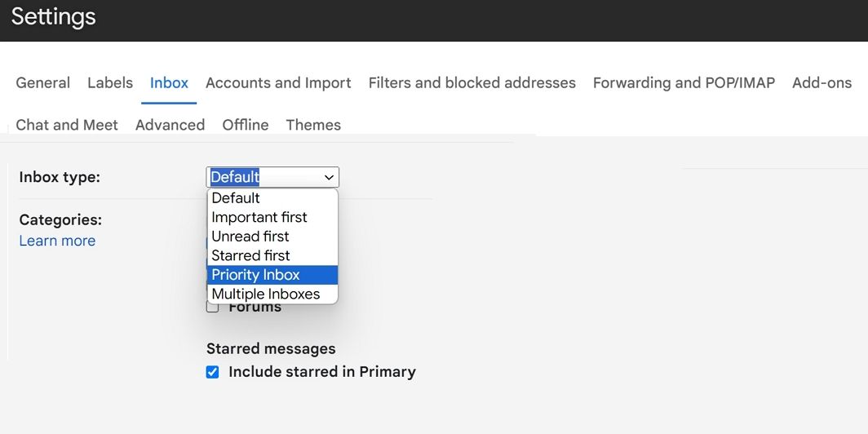The image size is (868, 434).
Task: Choose Default from inbox type list
Action: tap(236, 198)
